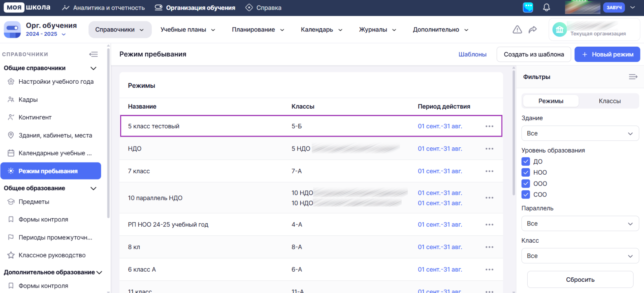
Task: Expand the ЗАВУЧ user profile menu
Action: [x=632, y=7]
